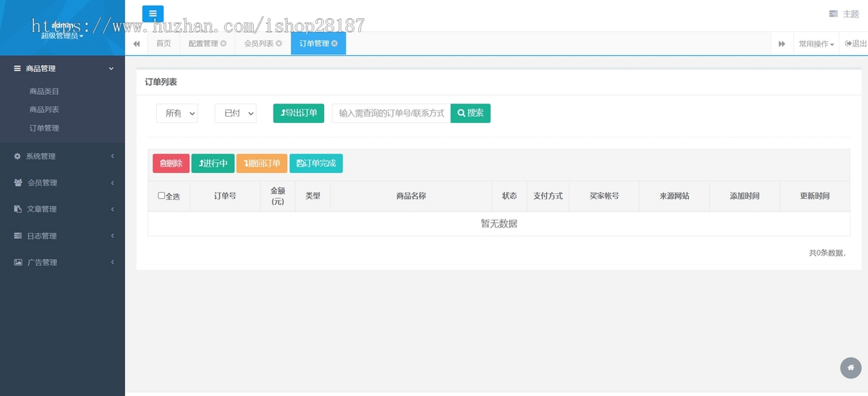The height and width of the screenshot is (396, 868).
Task: Switch to the 首页 tab
Action: 163,43
